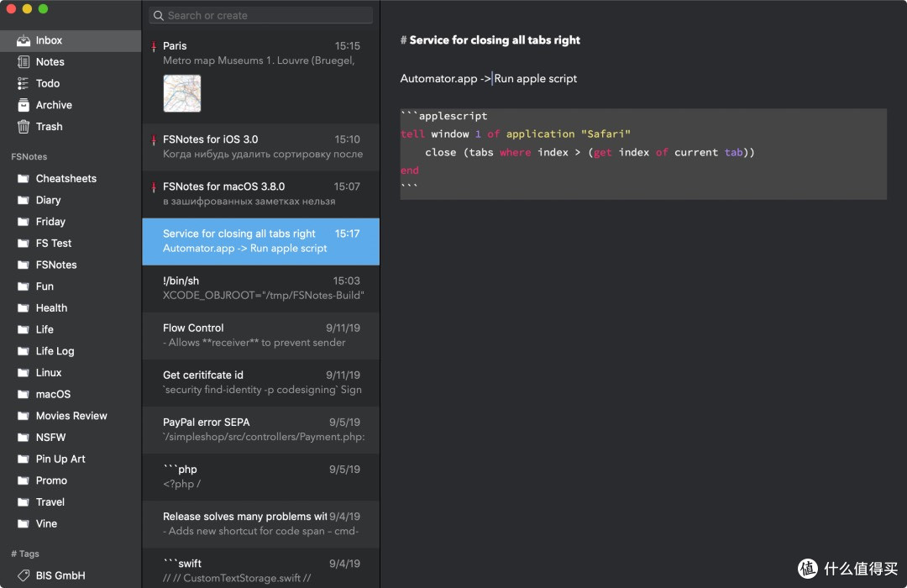907x588 pixels.
Task: Click the Diary folder icon
Action: 24,200
